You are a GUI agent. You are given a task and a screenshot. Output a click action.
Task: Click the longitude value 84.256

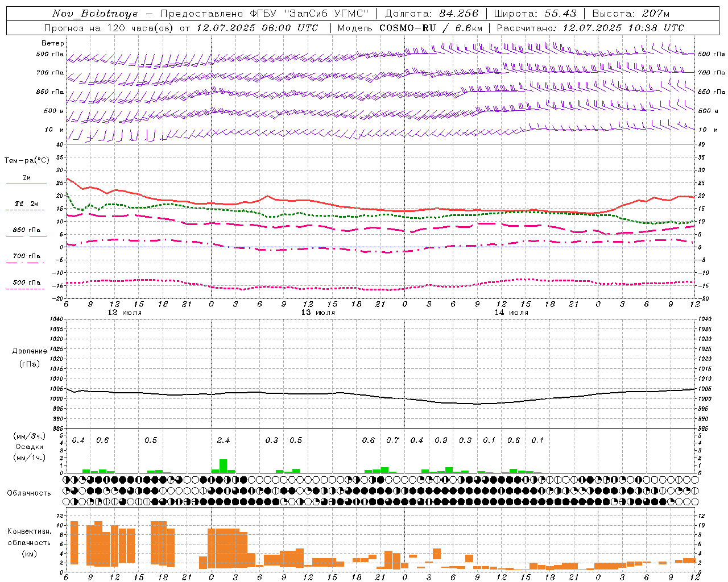pos(459,14)
